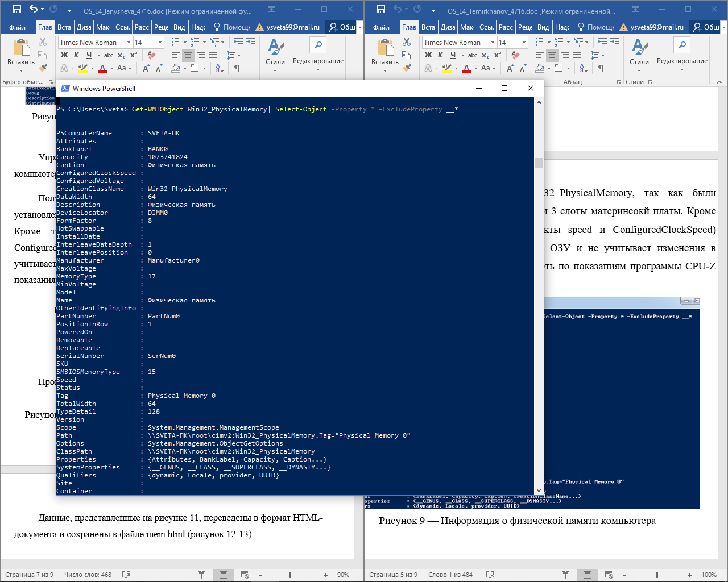Click PowerShell icon in its title bar
The height and width of the screenshot is (582, 728).
point(65,88)
